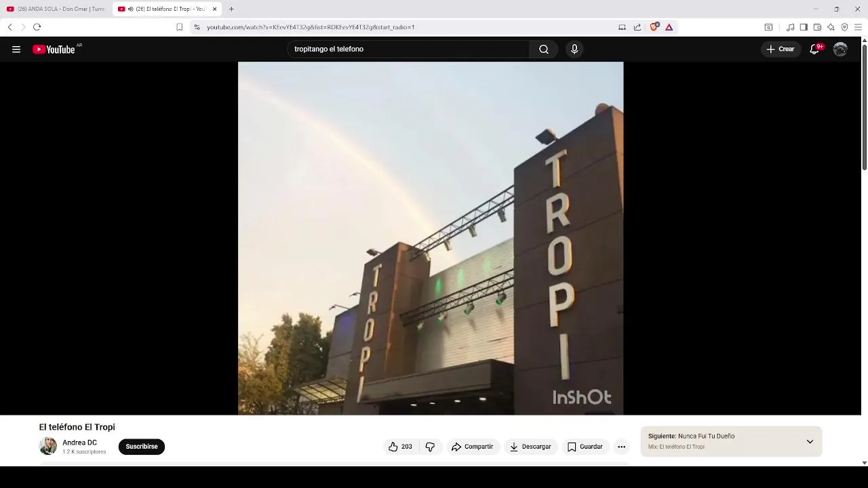
Task: Select the El teléfono El Tropi tab
Action: [x=167, y=9]
